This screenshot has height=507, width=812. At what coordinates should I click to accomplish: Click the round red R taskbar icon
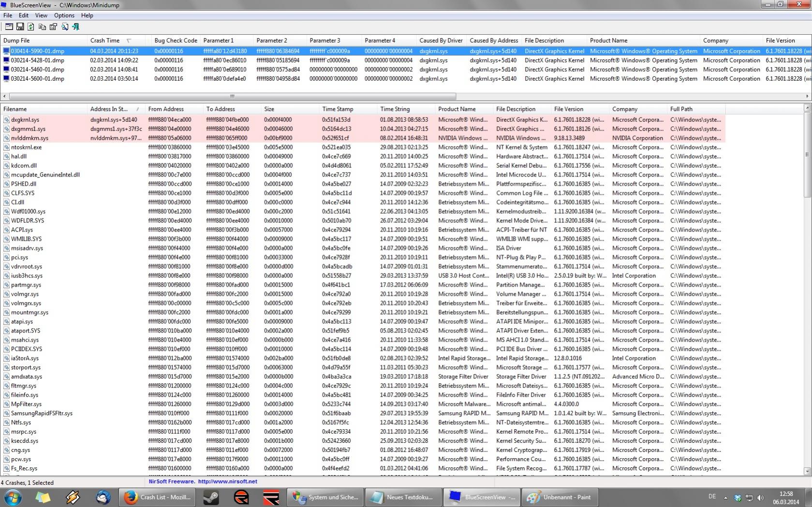click(241, 497)
